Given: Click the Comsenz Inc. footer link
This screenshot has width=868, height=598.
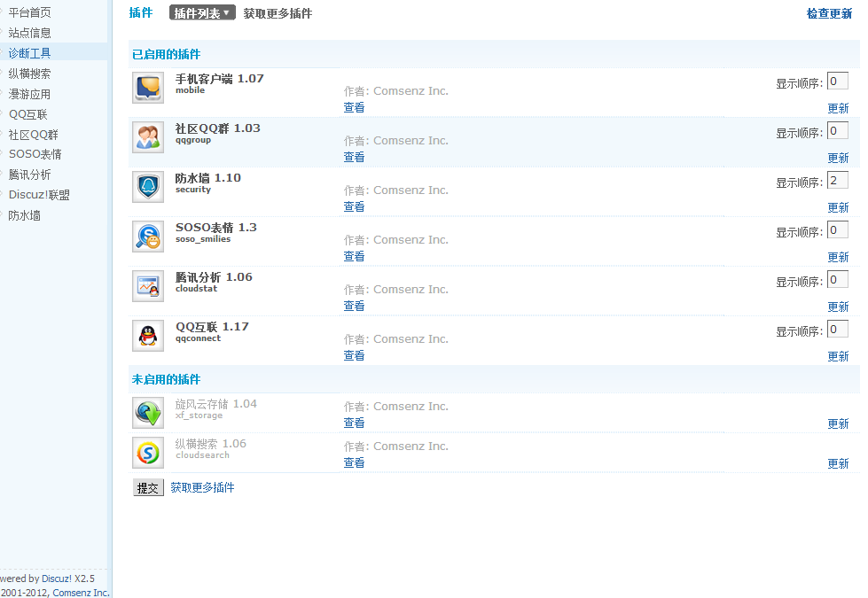Looking at the screenshot, I should (81, 593).
